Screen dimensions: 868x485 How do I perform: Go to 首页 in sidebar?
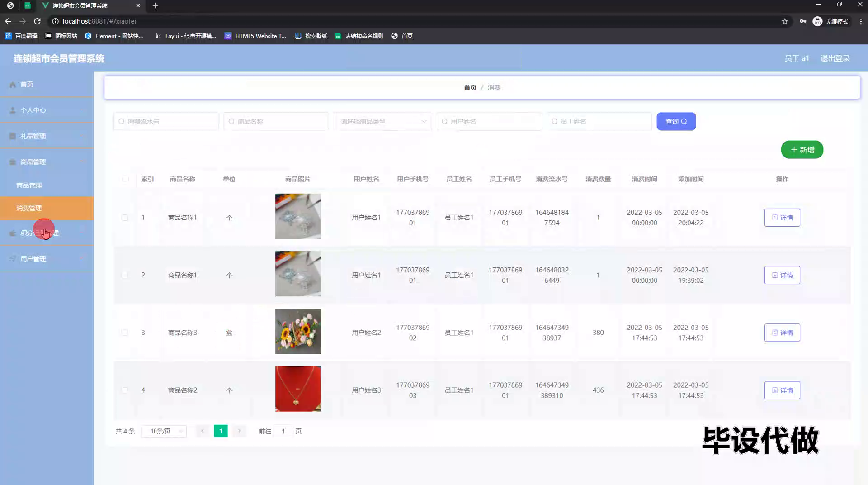click(x=47, y=85)
